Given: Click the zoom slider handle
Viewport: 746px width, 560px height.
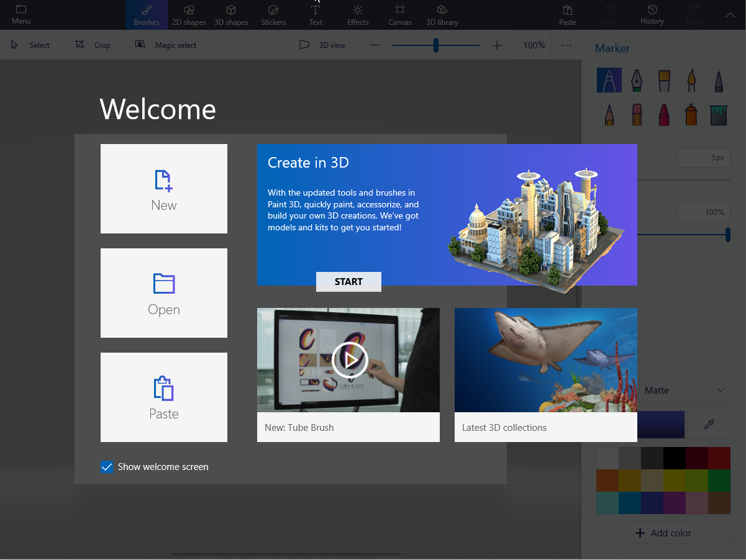Looking at the screenshot, I should pyautogui.click(x=436, y=45).
